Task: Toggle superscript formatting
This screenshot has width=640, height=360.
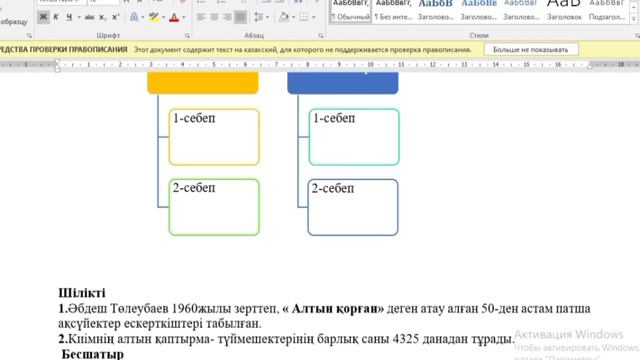Action: [x=116, y=17]
